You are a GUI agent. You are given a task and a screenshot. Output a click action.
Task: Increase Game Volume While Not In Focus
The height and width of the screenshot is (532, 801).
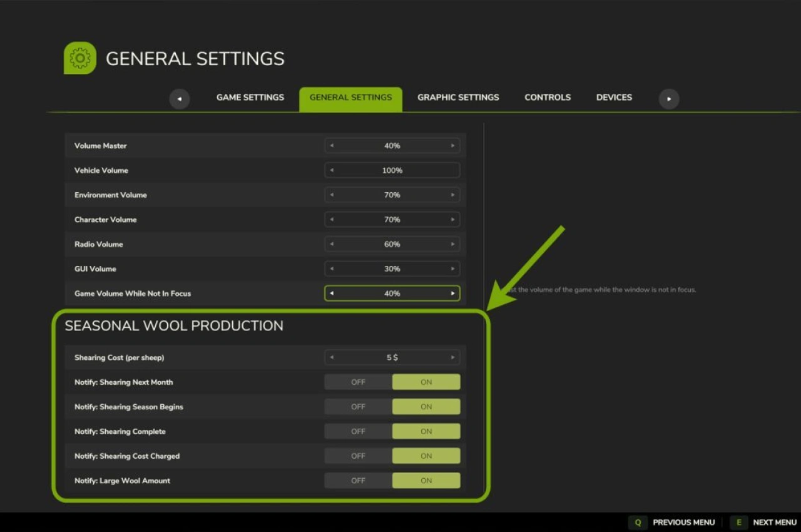pyautogui.click(x=452, y=294)
